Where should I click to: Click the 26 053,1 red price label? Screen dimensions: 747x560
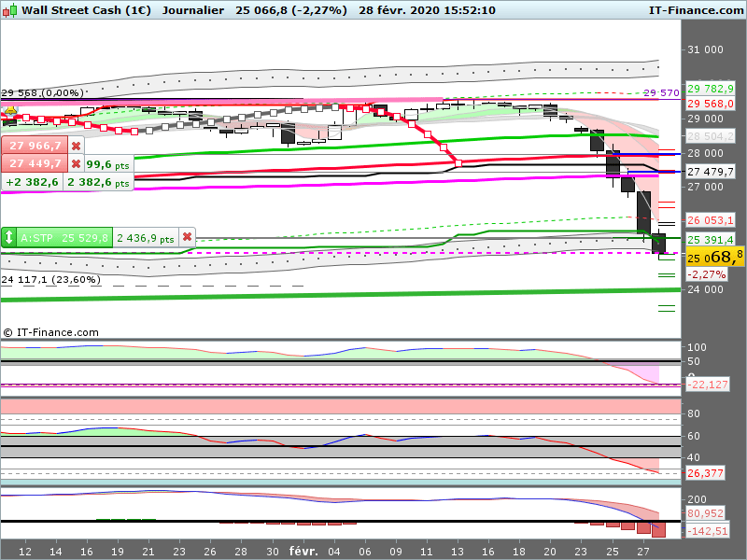point(712,220)
